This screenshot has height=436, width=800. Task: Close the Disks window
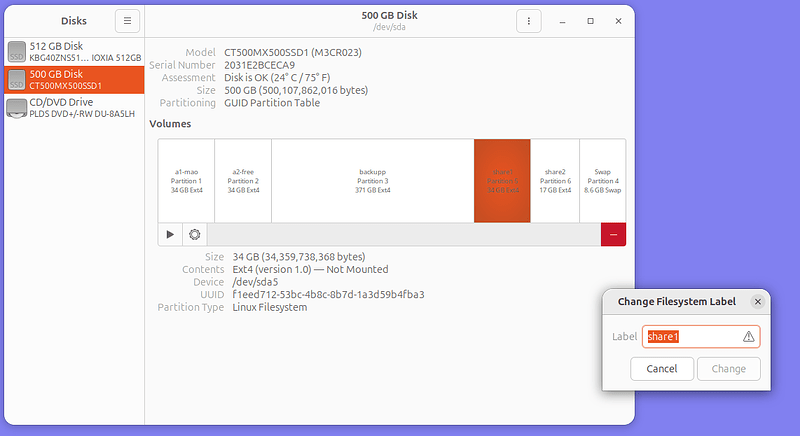click(x=618, y=21)
